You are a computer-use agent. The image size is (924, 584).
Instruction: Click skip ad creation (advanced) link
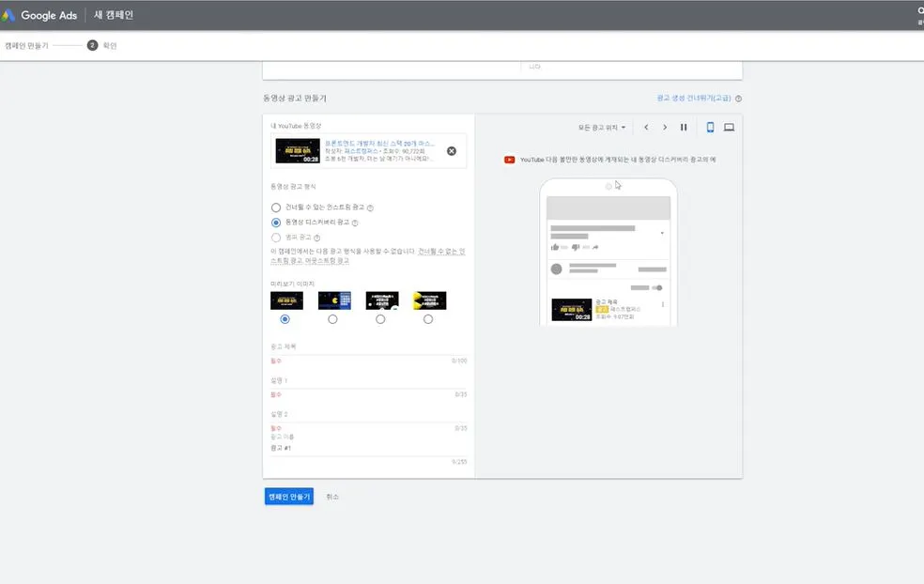tap(694, 99)
